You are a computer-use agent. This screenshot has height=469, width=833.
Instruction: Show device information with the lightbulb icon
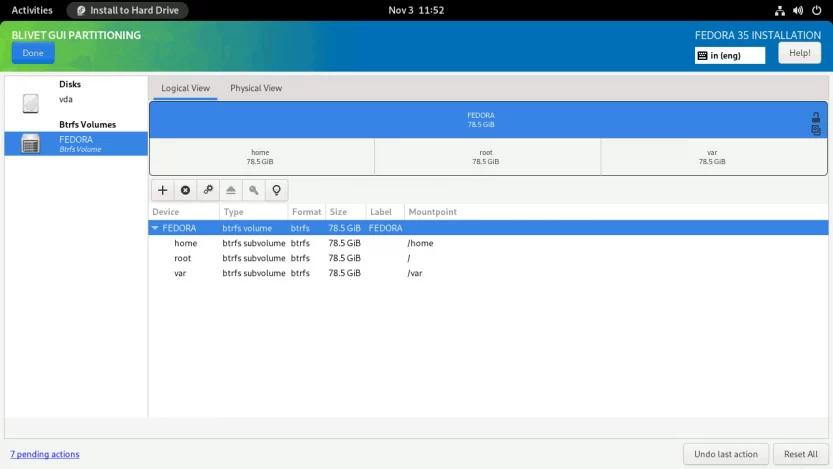(x=276, y=190)
